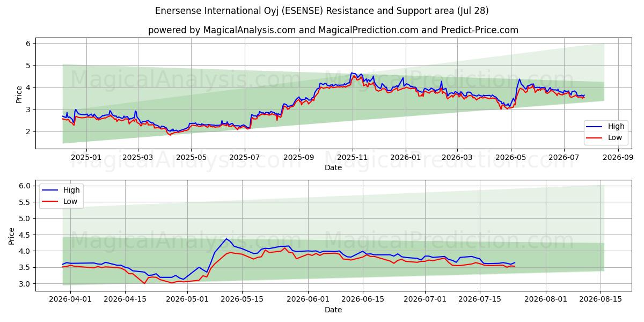Click the '2025-01' x-axis label in top chart
The image size is (644, 322).
click(x=86, y=158)
